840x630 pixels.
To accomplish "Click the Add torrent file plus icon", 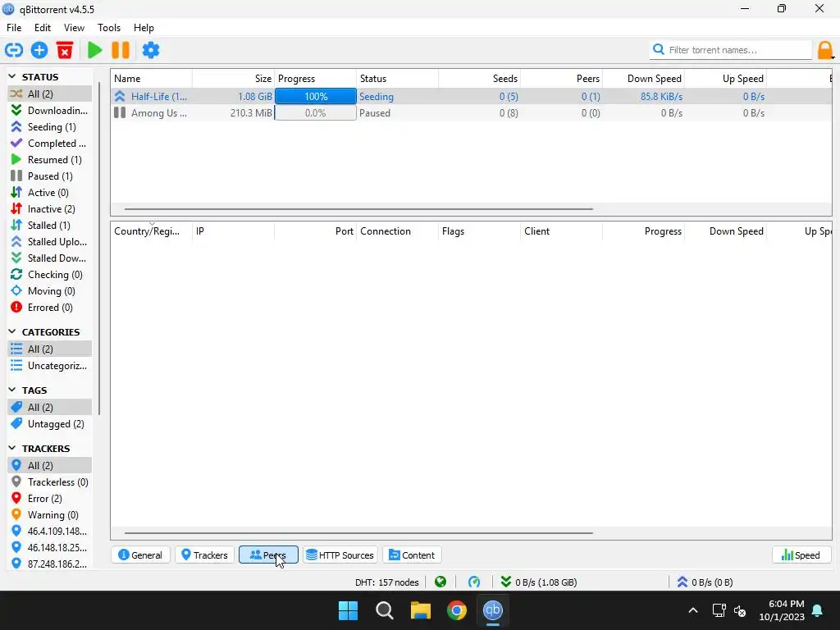I will pyautogui.click(x=39, y=50).
